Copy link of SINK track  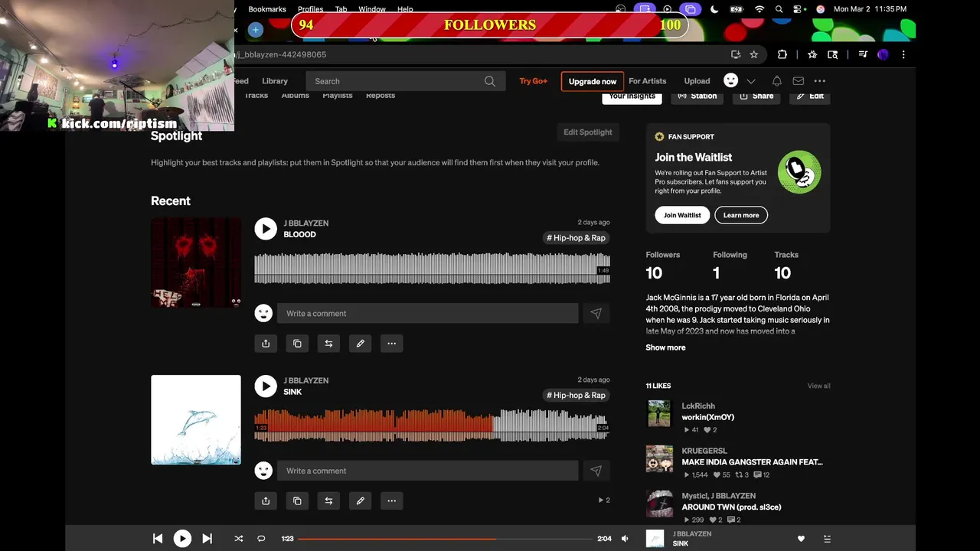(x=297, y=501)
